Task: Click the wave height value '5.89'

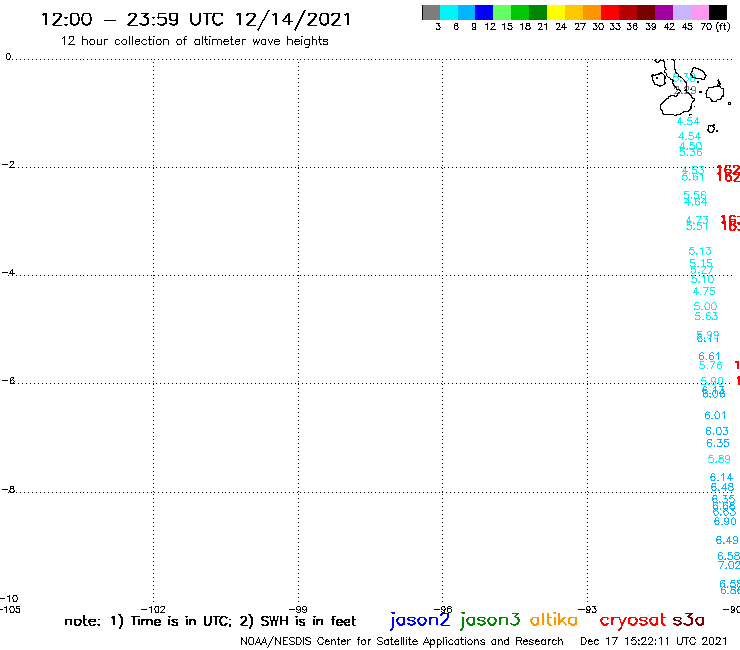Action: pos(719,459)
